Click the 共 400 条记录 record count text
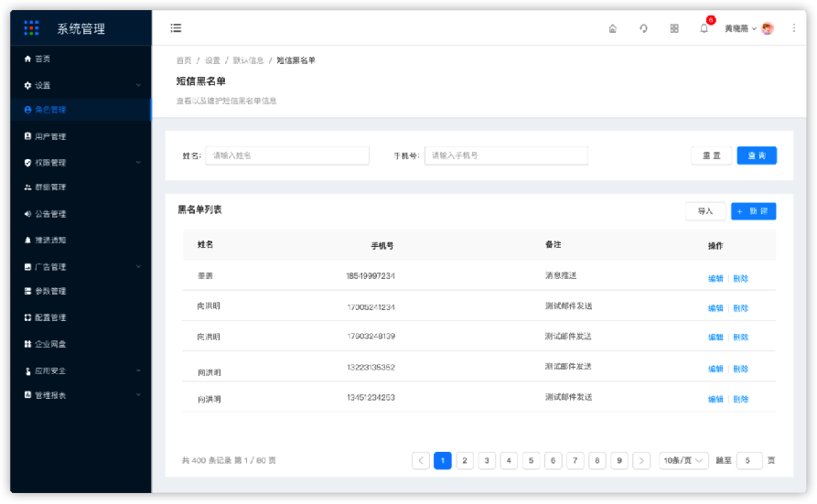The image size is (817, 504). click(208, 460)
